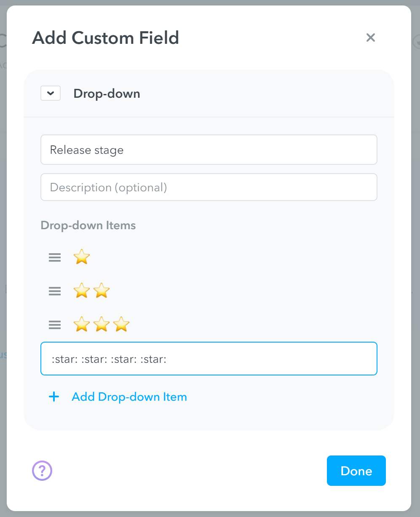Focus the Release stage name field

209,150
